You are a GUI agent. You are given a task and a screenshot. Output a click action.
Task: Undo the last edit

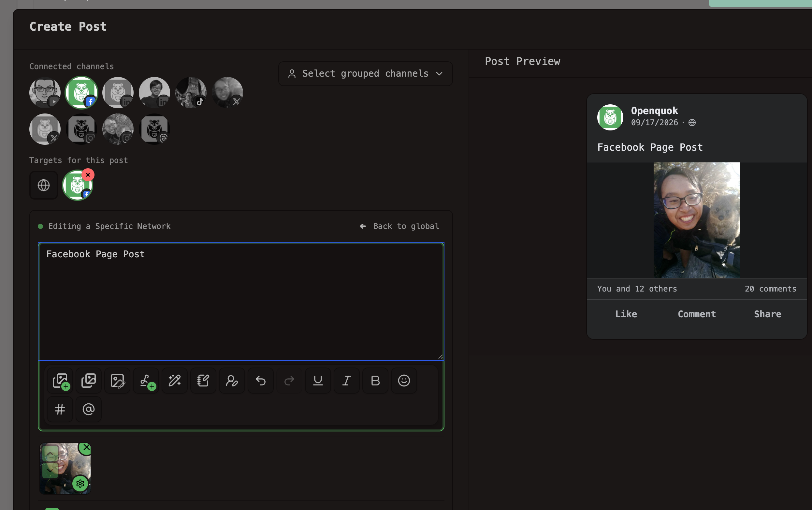pos(261,381)
